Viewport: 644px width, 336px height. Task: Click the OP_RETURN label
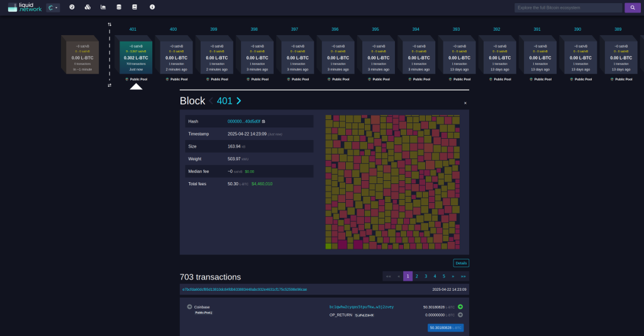click(341, 315)
